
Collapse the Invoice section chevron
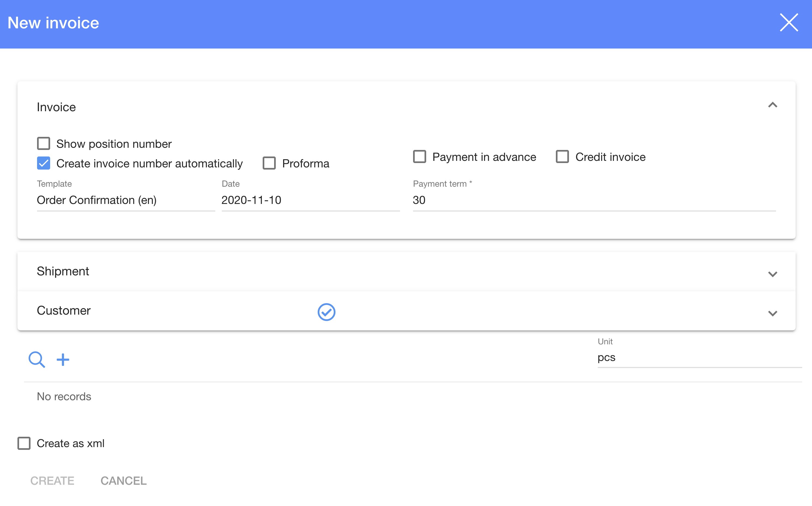(772, 106)
